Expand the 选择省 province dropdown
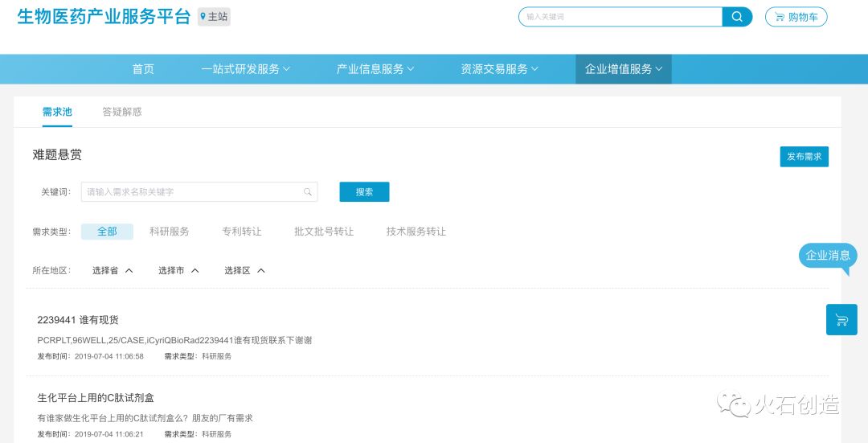The height and width of the screenshot is (443, 868). coord(113,271)
